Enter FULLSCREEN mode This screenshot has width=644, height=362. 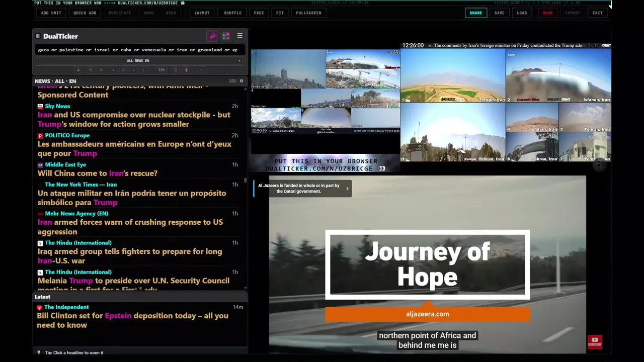(x=308, y=13)
